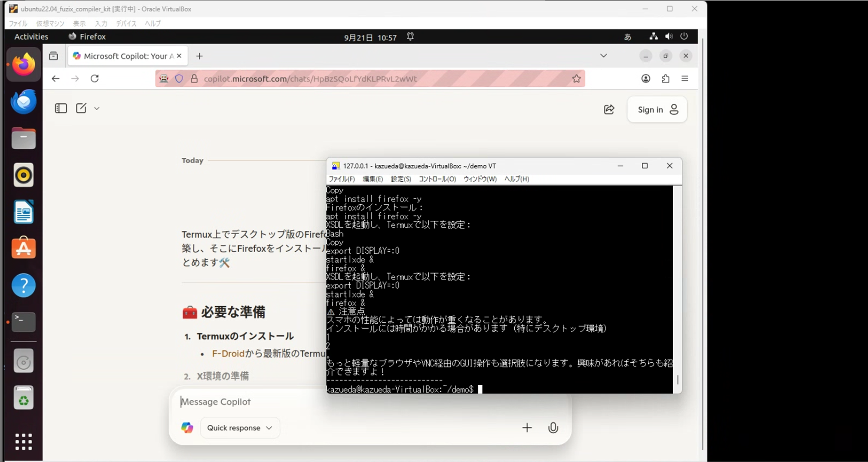This screenshot has width=868, height=462.
Task: Click the shield tracking protection icon
Action: (179, 79)
